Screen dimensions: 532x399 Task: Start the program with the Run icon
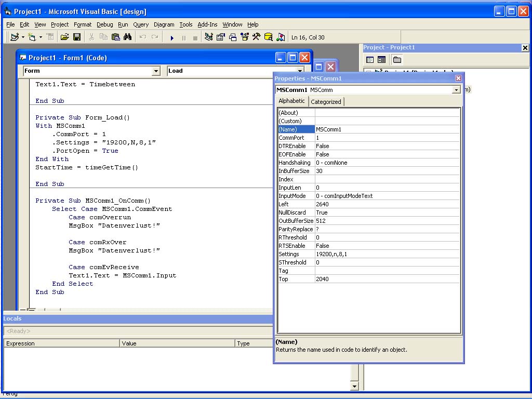(x=172, y=37)
